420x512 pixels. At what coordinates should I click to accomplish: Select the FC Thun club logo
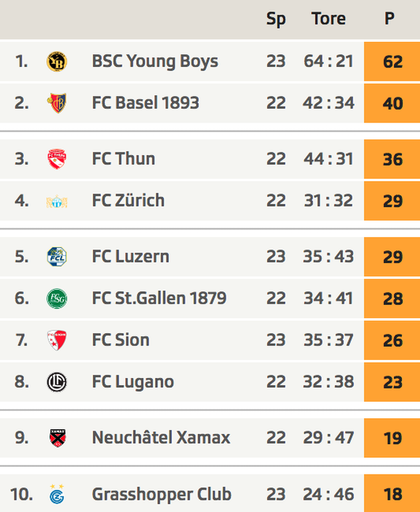pyautogui.click(x=57, y=159)
